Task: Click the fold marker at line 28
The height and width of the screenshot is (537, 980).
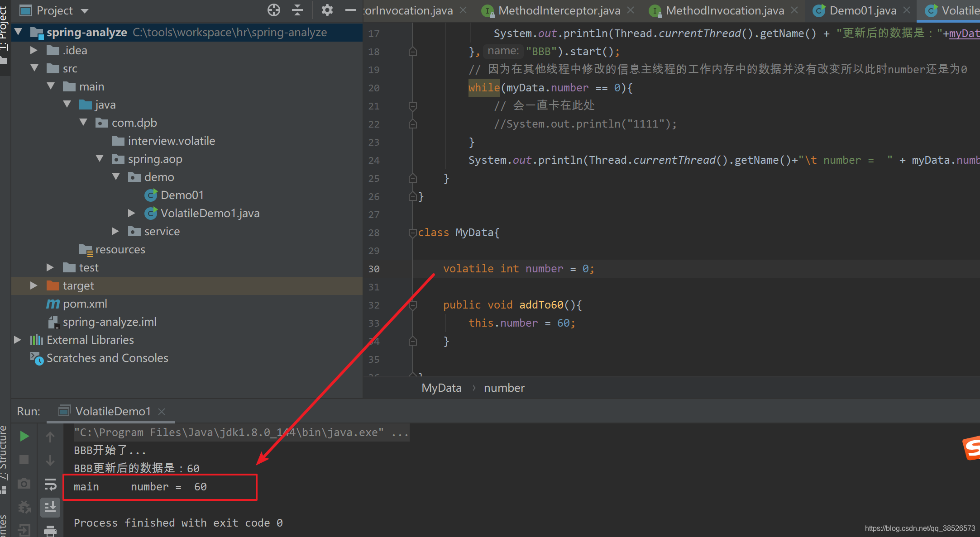Action: pyautogui.click(x=412, y=233)
